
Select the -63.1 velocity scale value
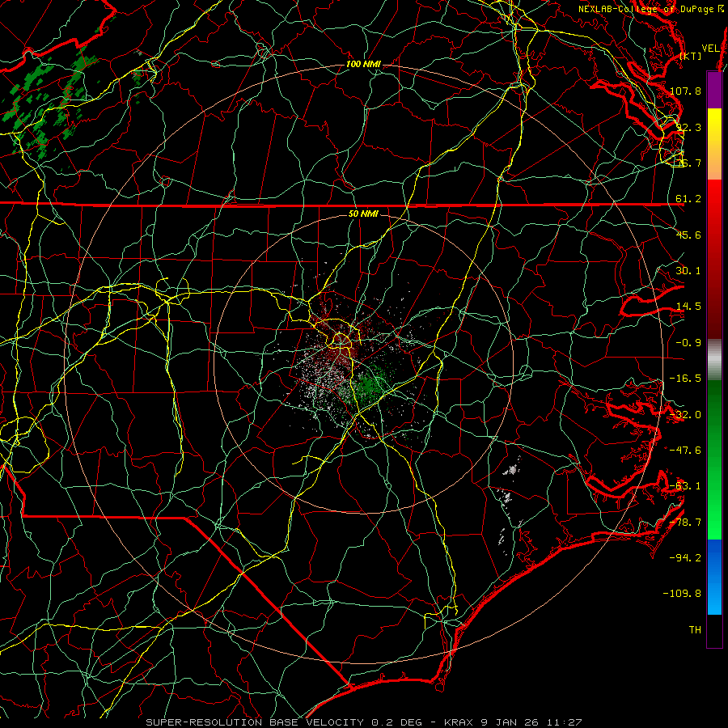(685, 486)
